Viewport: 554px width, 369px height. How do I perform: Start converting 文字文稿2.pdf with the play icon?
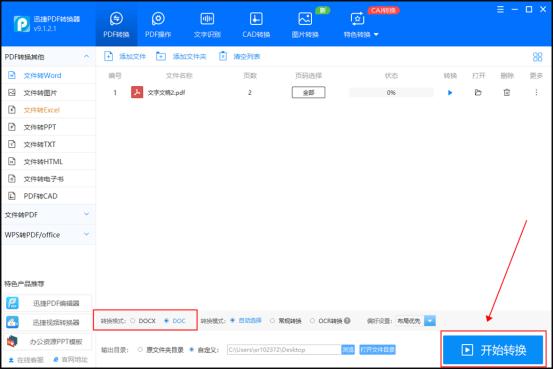pos(450,93)
